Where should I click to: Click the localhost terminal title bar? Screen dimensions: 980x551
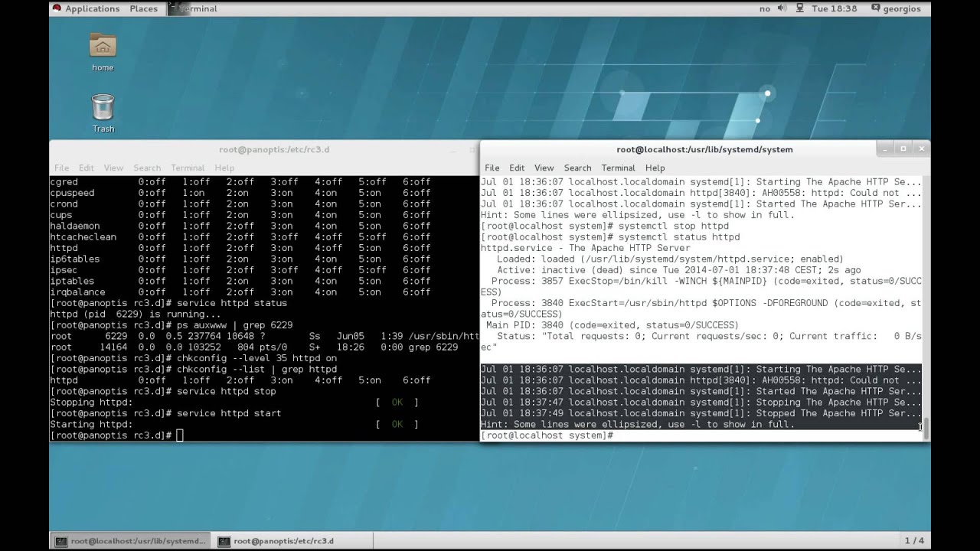[x=704, y=149]
